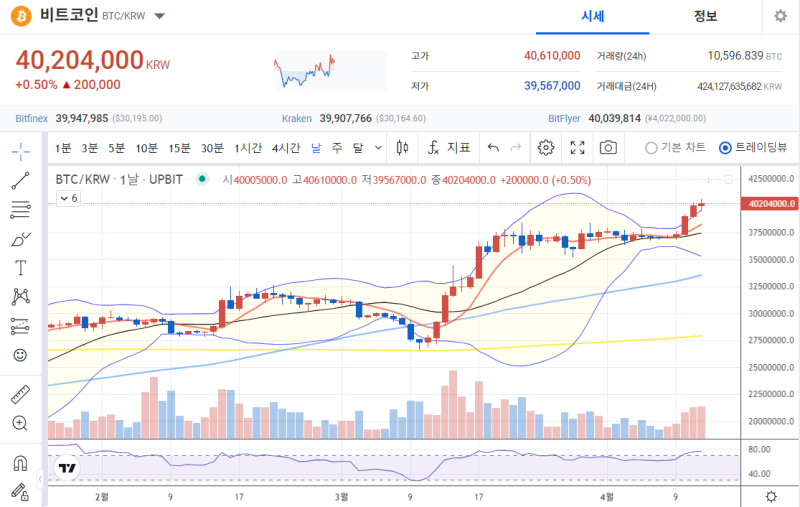Select the text annotation tool
This screenshot has width=800, height=507.
[x=20, y=268]
